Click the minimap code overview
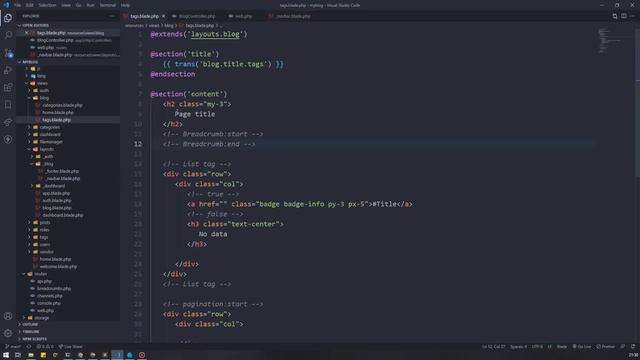This screenshot has height=360, width=640. click(x=610, y=41)
